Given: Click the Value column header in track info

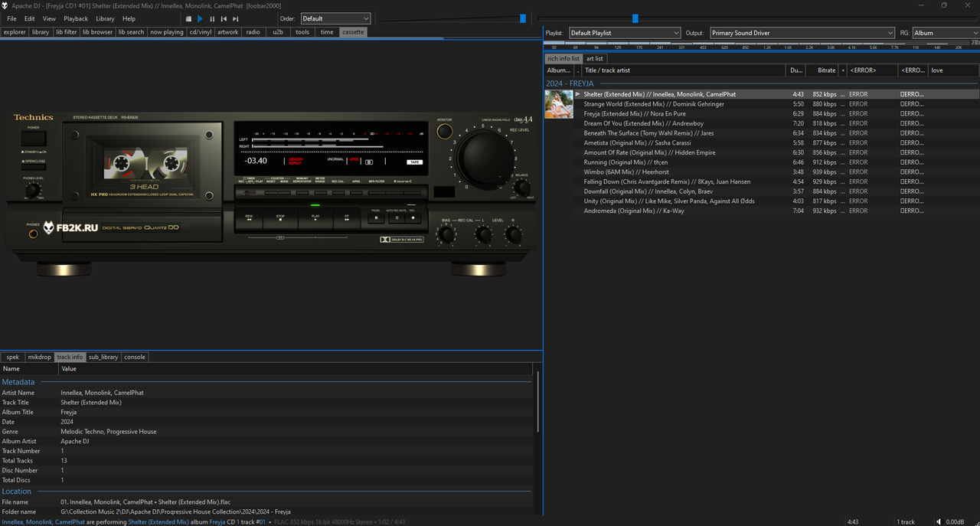Looking at the screenshot, I should tap(297, 369).
